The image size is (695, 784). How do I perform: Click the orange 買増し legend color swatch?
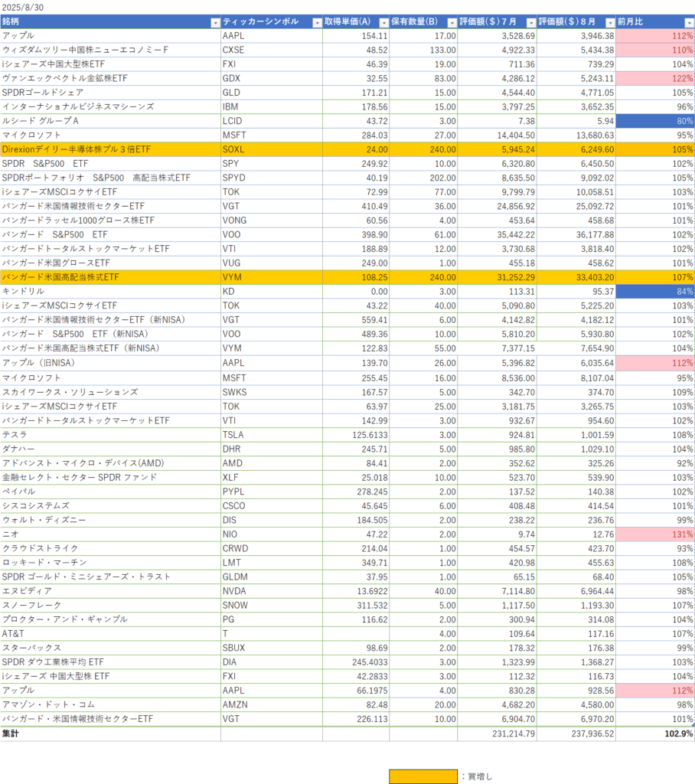(x=423, y=776)
